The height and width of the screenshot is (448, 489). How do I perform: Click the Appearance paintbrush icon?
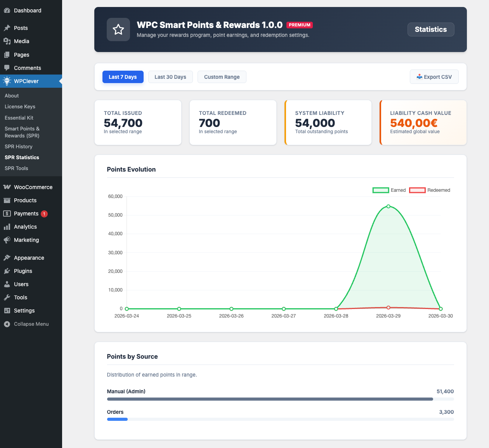[7, 258]
